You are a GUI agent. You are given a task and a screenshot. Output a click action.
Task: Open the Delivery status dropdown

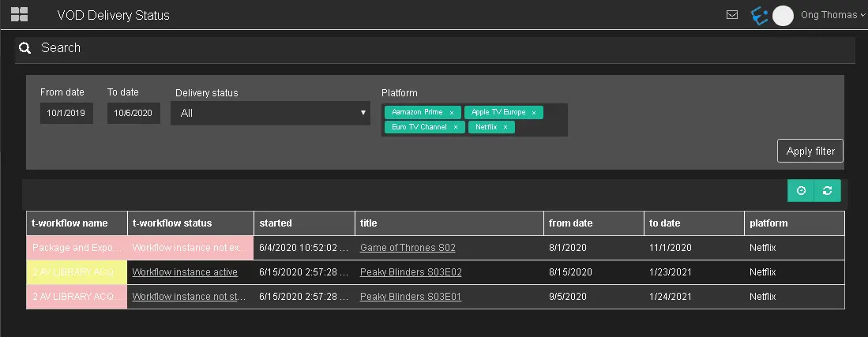coord(270,113)
